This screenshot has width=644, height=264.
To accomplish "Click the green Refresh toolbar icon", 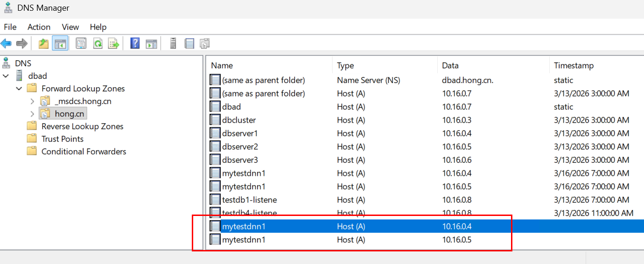I will click(98, 44).
